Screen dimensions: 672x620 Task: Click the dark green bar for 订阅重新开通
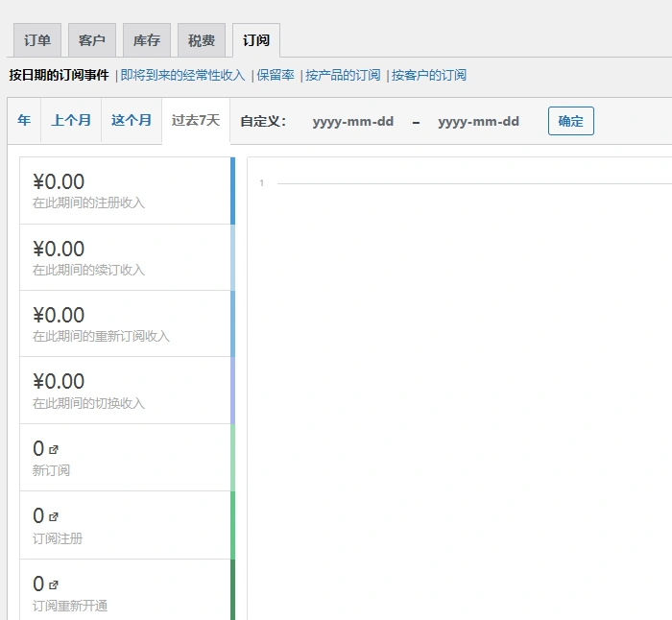coord(232,589)
